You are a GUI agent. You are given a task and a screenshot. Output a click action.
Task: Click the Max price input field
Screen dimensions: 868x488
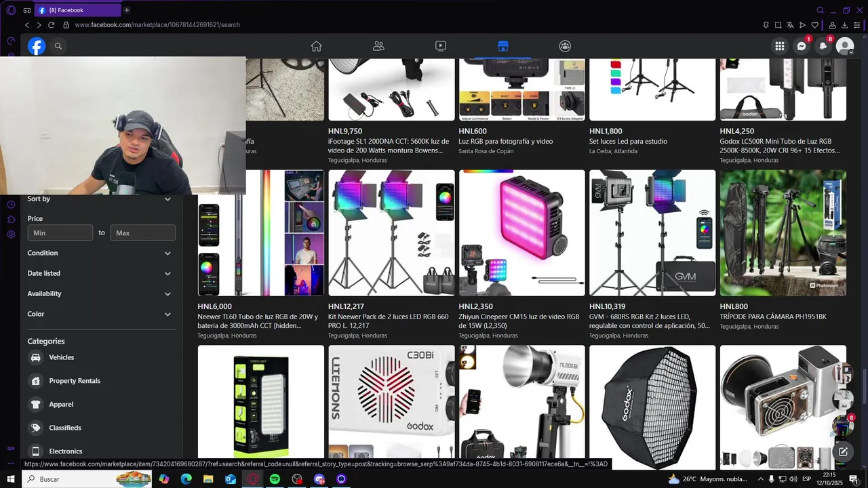point(143,232)
